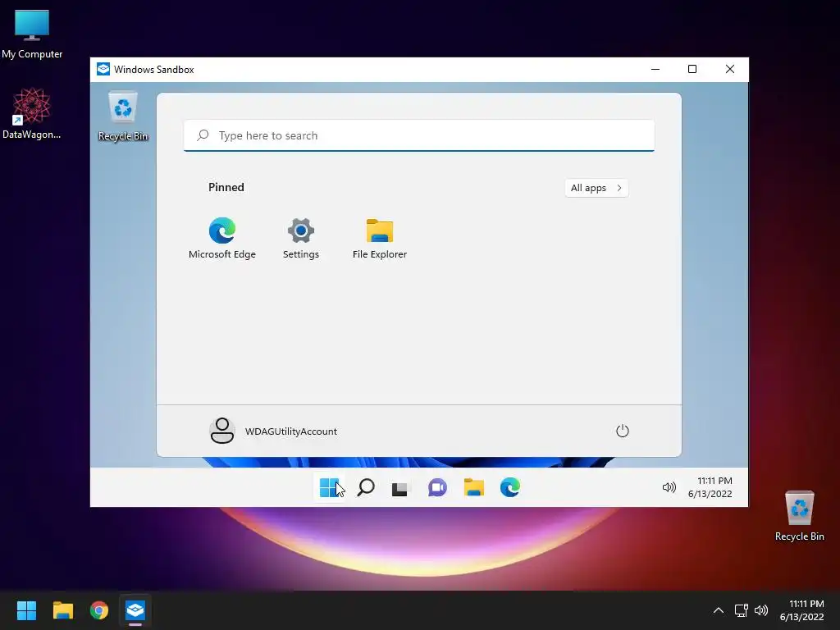Click the sandbox volume speaker icon
This screenshot has height=630, width=840.
click(x=669, y=487)
